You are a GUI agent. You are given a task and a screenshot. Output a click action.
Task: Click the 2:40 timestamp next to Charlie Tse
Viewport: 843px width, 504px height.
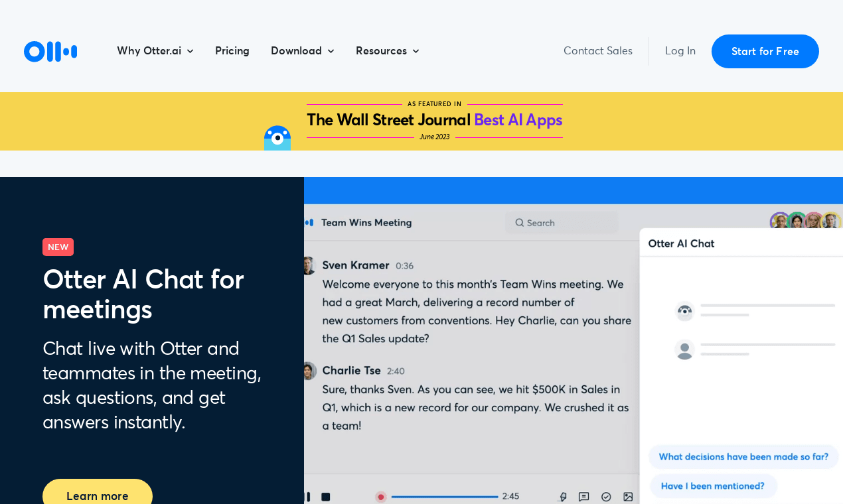tap(396, 371)
